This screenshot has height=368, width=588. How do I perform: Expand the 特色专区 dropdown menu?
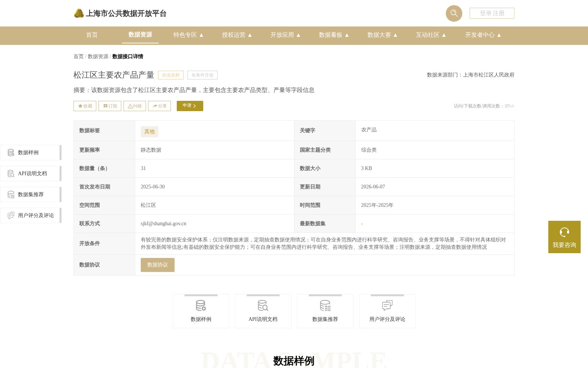[189, 35]
